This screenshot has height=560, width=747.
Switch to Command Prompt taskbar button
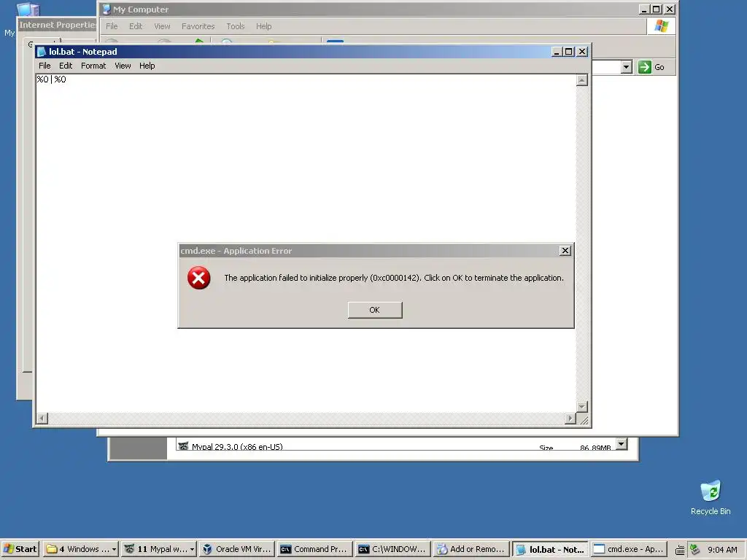(x=315, y=549)
